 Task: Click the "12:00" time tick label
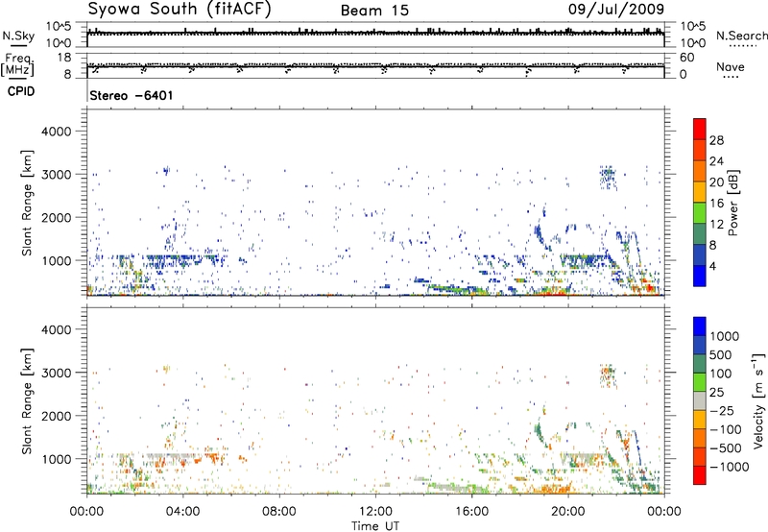pos(375,512)
